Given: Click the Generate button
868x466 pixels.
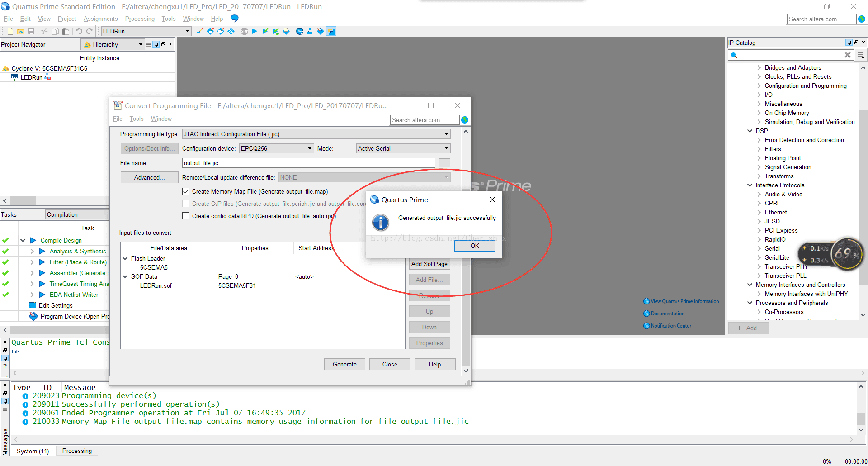Looking at the screenshot, I should click(x=344, y=364).
